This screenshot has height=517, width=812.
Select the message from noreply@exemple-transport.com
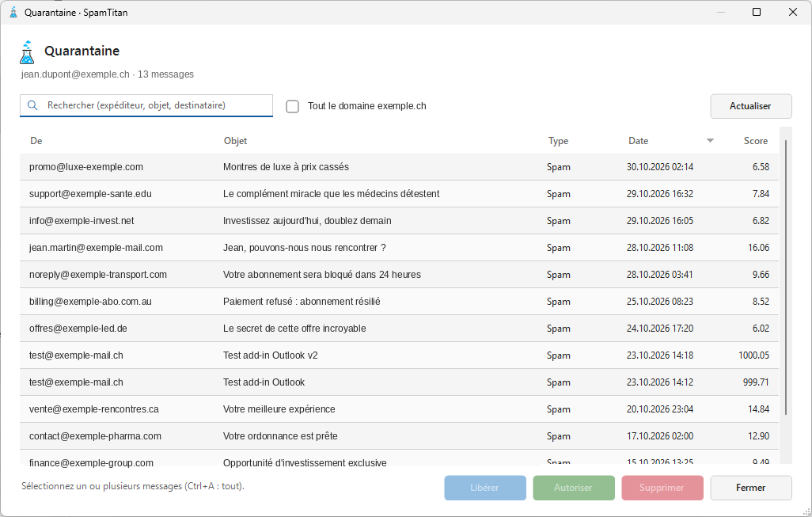399,275
